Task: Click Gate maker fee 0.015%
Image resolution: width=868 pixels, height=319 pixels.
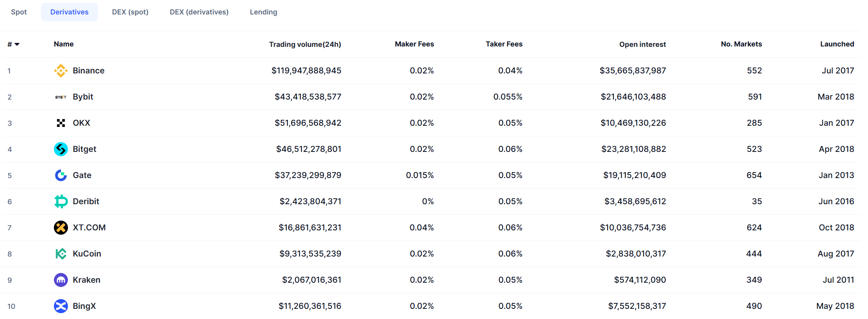Action: point(420,175)
